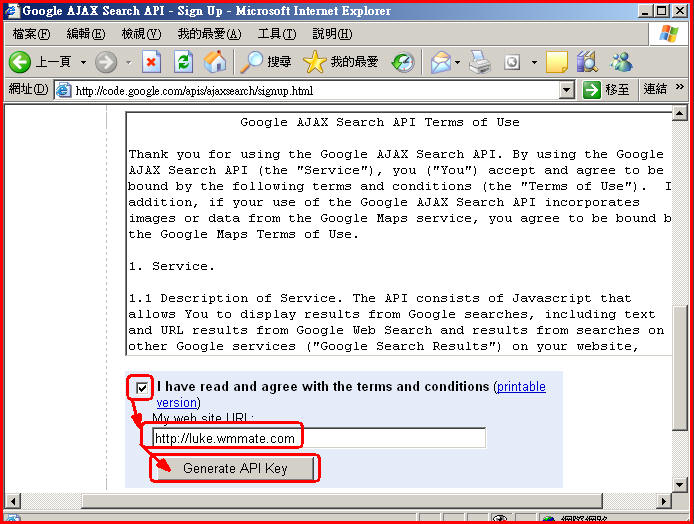
Task: Click the Back arrow button
Action: (x=21, y=62)
